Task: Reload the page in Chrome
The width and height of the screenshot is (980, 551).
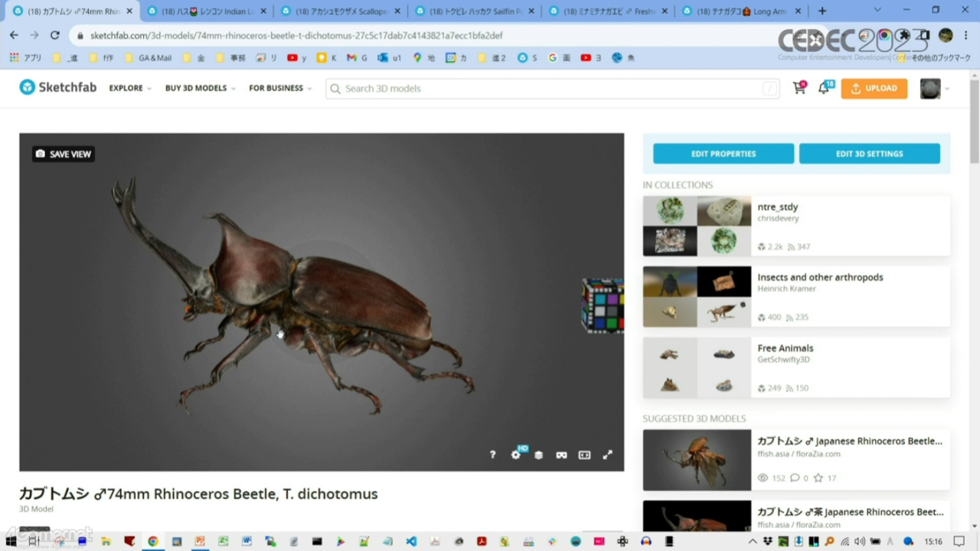Action: click(x=54, y=35)
